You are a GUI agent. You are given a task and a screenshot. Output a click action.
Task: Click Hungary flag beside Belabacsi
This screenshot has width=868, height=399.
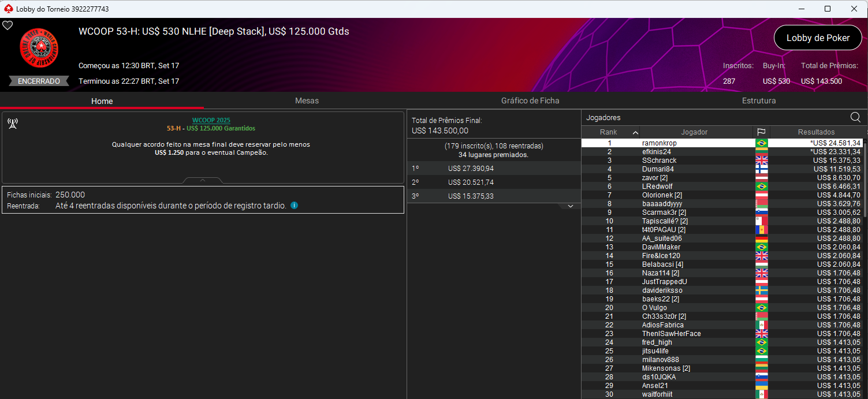coord(762,264)
